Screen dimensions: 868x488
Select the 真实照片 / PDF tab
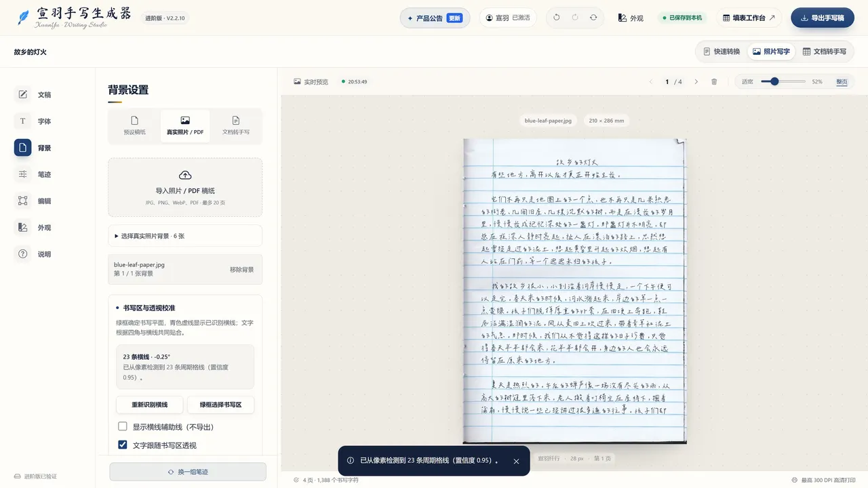[185, 125]
